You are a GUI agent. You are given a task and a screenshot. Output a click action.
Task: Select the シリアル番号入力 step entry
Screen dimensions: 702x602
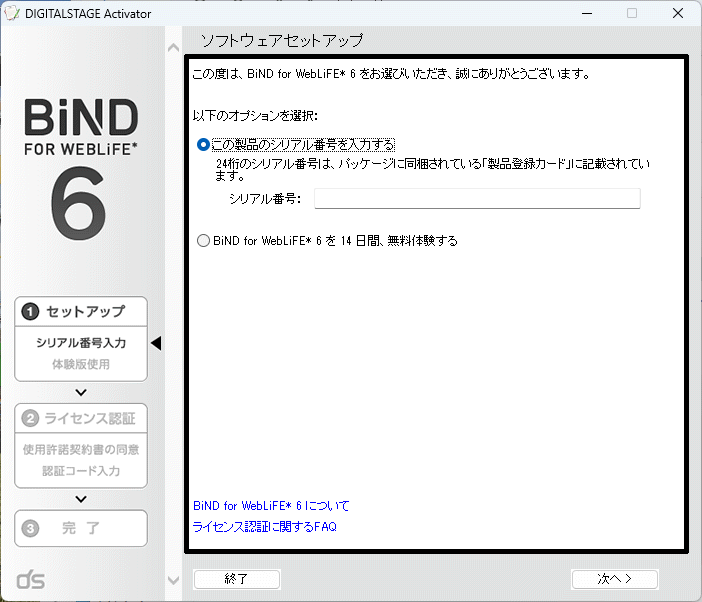tap(81, 343)
